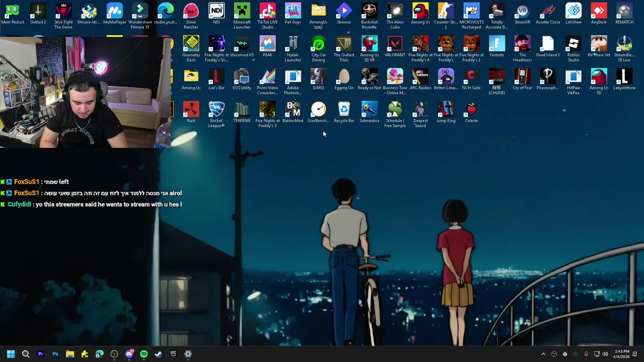Open the Stremio desktop shortcut
Viewport: 644px width, 362px height.
tap(344, 14)
